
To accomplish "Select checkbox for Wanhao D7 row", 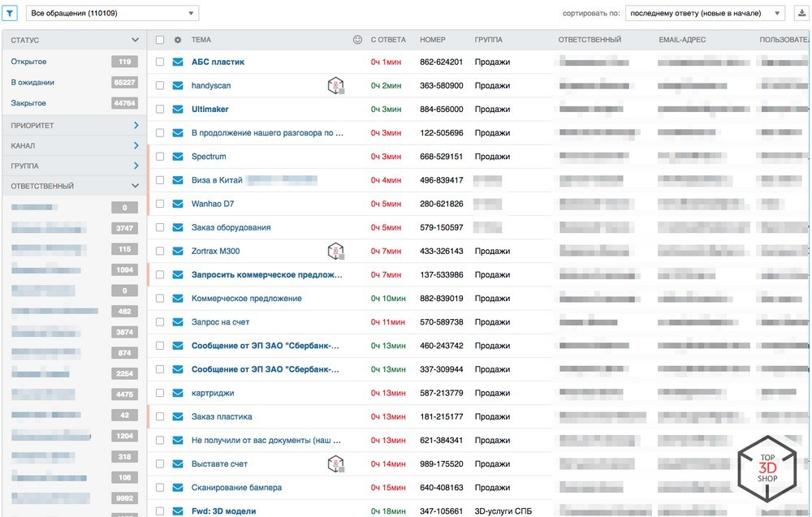I will (160, 204).
